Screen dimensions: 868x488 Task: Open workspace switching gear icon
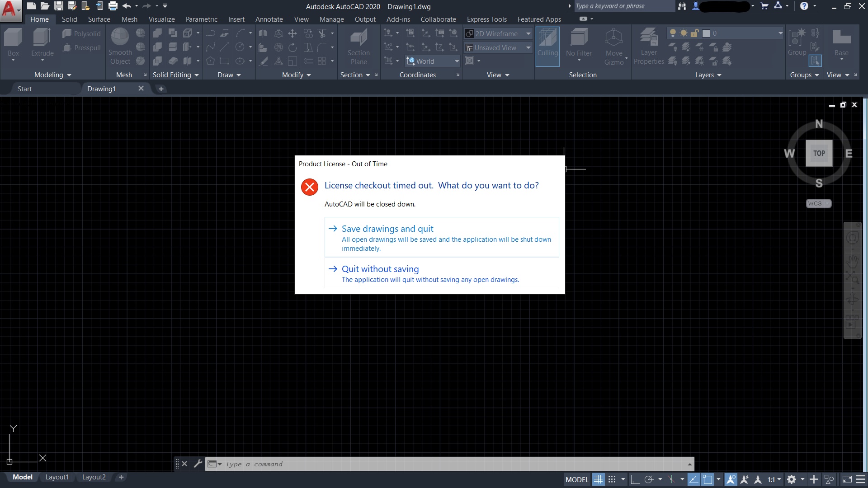[792, 479]
